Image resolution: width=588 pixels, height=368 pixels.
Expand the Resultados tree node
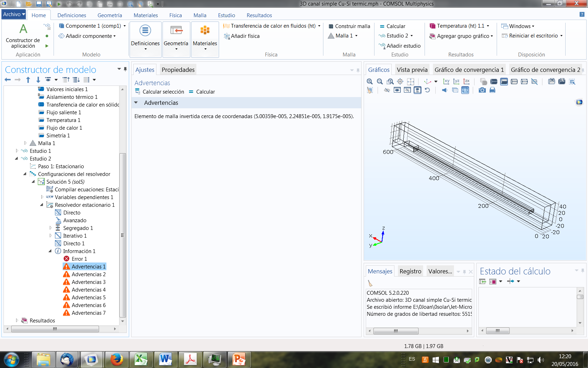click(17, 320)
